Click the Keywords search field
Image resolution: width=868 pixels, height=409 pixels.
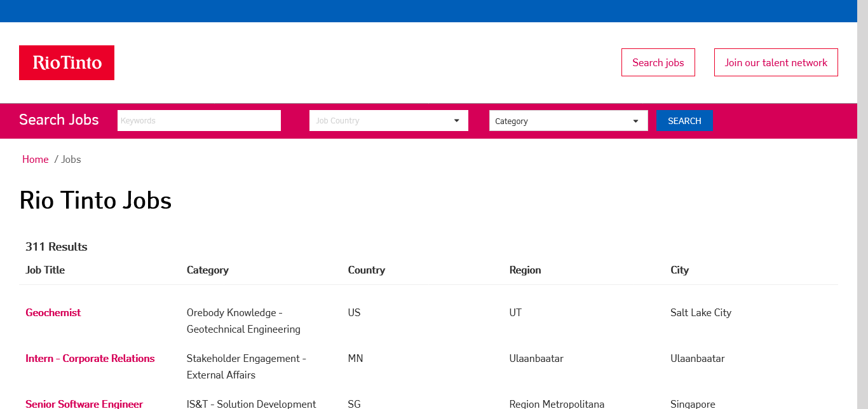tap(199, 121)
